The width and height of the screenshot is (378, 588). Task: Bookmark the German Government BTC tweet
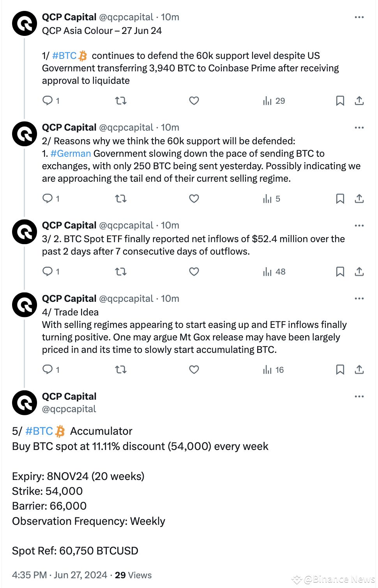click(x=340, y=198)
